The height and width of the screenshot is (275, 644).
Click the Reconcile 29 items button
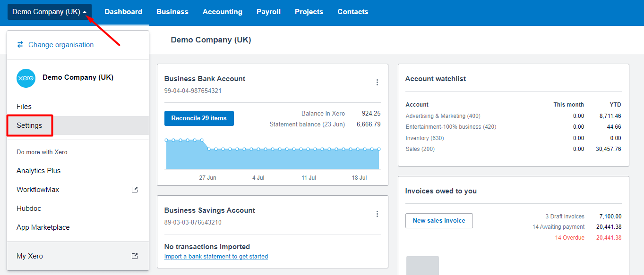[x=199, y=118]
